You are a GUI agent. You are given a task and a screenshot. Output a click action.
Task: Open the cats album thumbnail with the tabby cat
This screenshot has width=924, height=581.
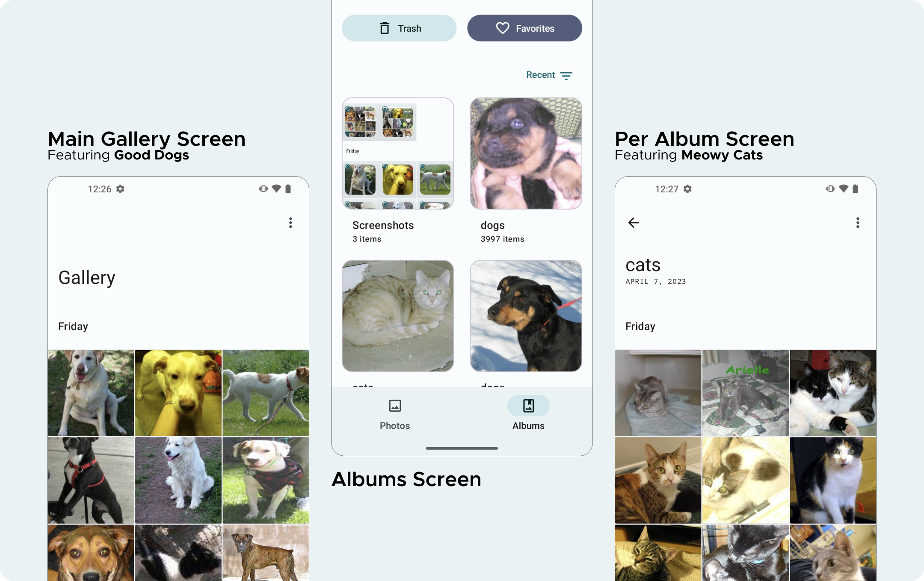(x=398, y=316)
